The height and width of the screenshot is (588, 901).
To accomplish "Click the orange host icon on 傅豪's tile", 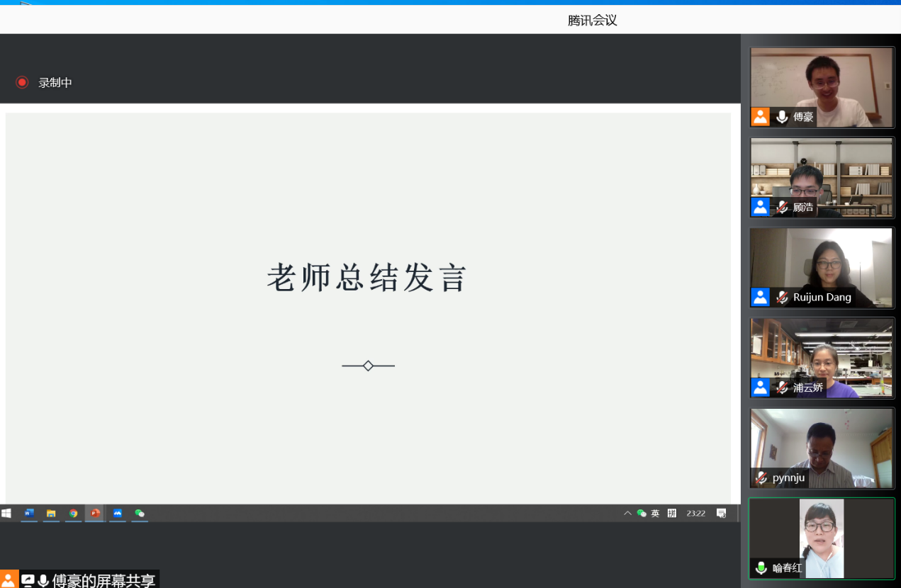I will tap(761, 117).
